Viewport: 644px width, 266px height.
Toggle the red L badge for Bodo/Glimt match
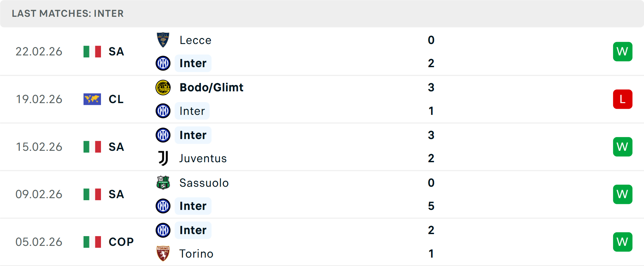pos(623,99)
